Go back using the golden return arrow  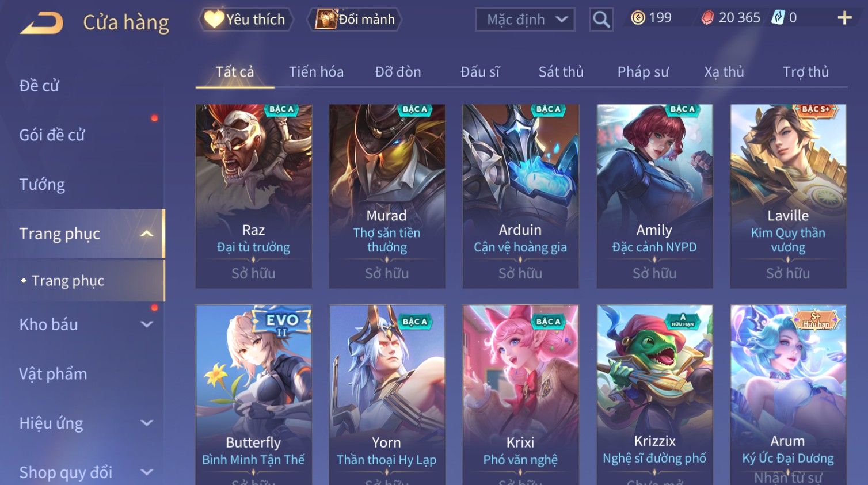click(x=41, y=23)
